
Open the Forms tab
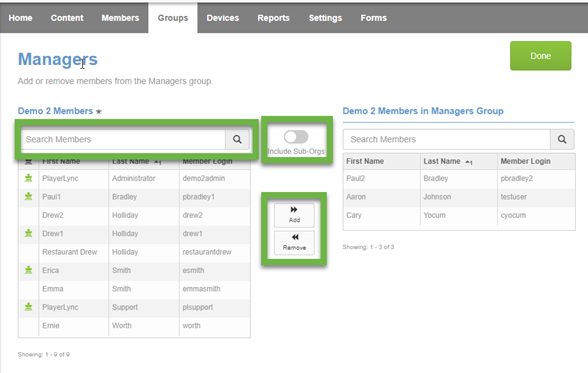[374, 18]
